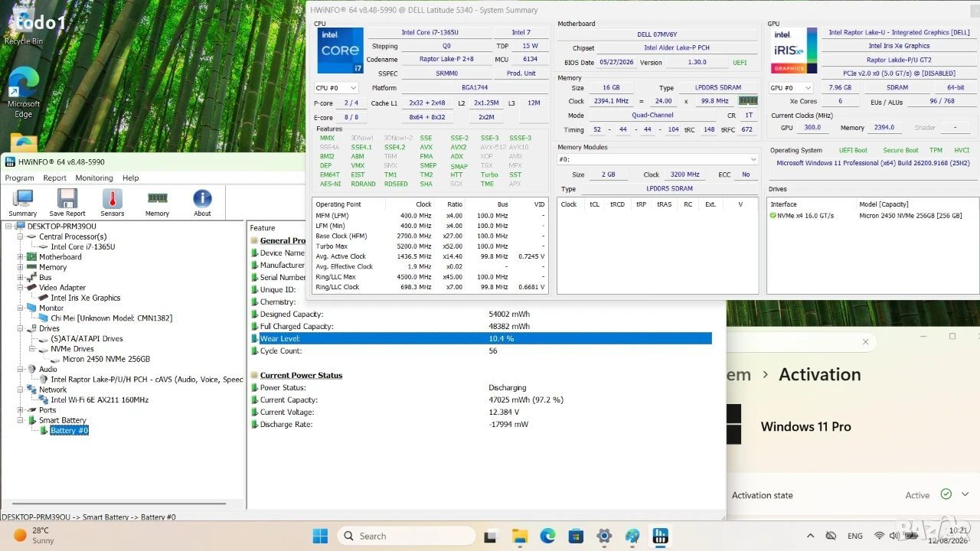Open the Program menu
This screenshot has height=551, width=980.
20,178
